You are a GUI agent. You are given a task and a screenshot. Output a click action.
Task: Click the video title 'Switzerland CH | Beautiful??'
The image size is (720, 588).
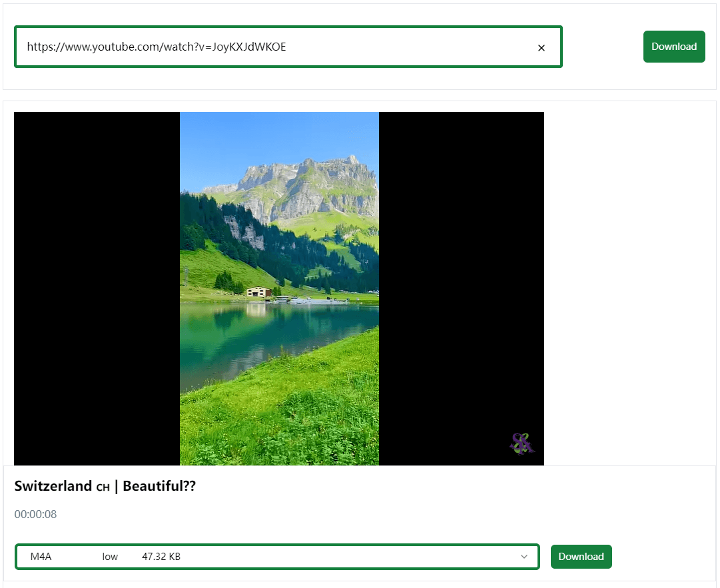pos(105,486)
